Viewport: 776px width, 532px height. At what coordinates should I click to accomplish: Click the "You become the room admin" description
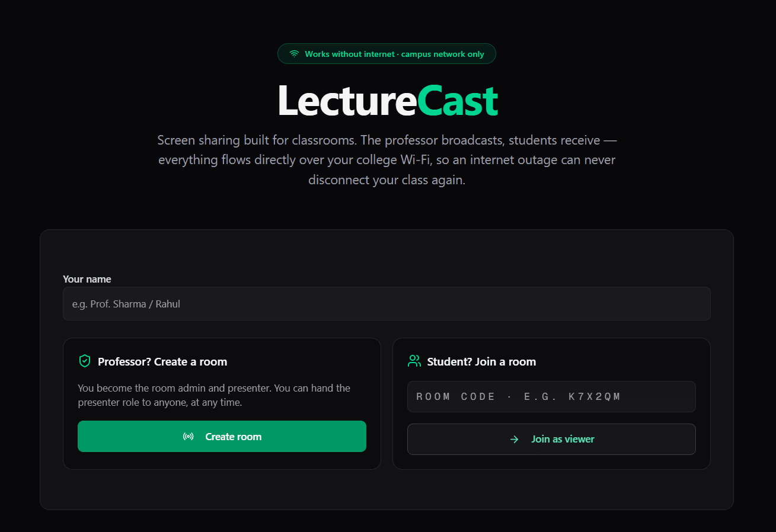pyautogui.click(x=214, y=395)
